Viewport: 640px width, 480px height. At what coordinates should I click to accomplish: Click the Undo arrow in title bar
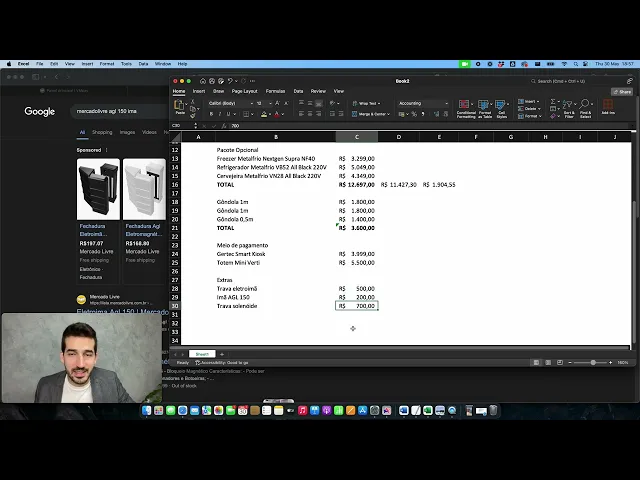[x=230, y=81]
